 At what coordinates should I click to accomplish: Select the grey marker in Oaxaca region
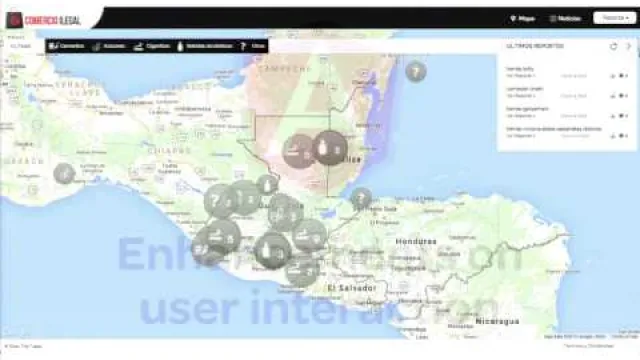pyautogui.click(x=64, y=173)
